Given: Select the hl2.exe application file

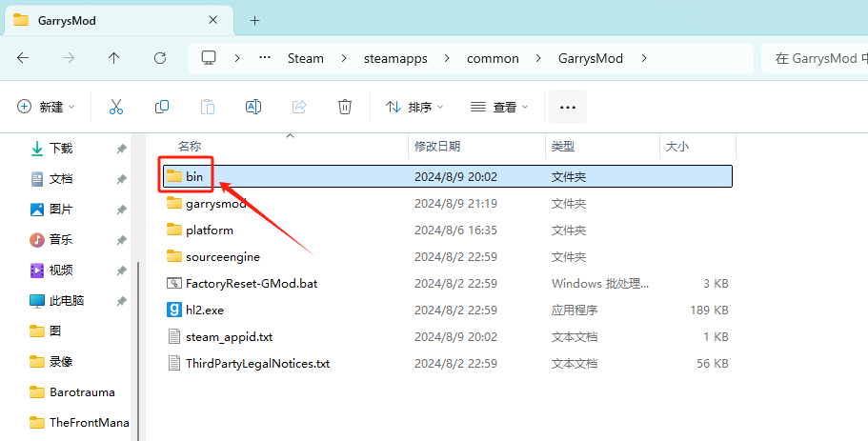Looking at the screenshot, I should click(x=205, y=310).
